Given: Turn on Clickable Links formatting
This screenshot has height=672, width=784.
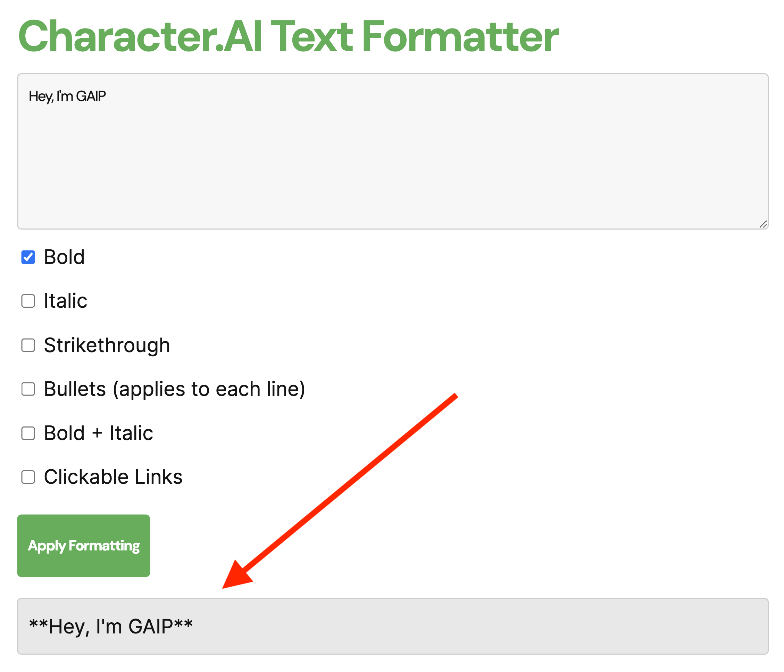Looking at the screenshot, I should tap(28, 477).
